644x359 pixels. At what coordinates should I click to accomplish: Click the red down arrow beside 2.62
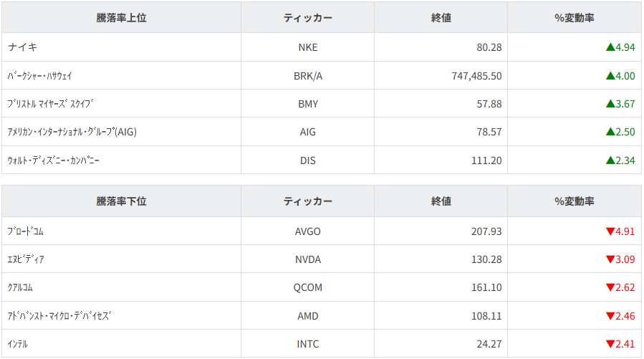tap(610, 288)
